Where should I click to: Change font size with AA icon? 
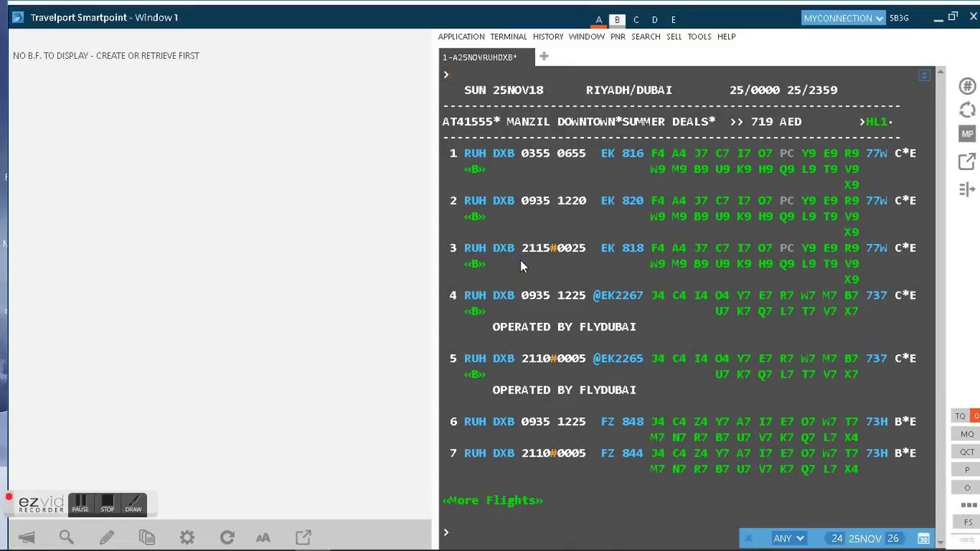pos(263,537)
